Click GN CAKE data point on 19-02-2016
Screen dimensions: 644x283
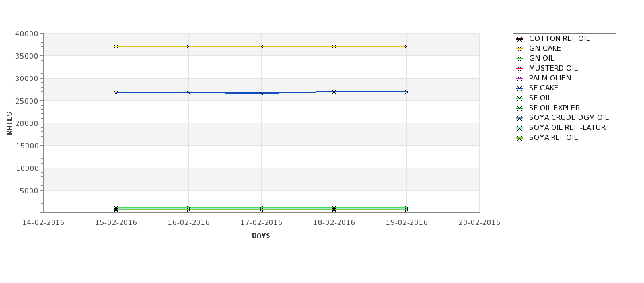coord(406,46)
